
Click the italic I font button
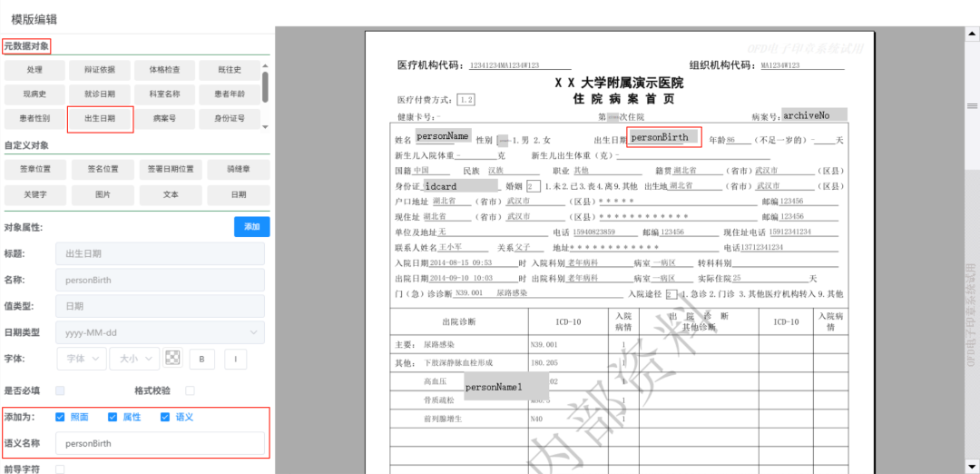[x=236, y=359]
